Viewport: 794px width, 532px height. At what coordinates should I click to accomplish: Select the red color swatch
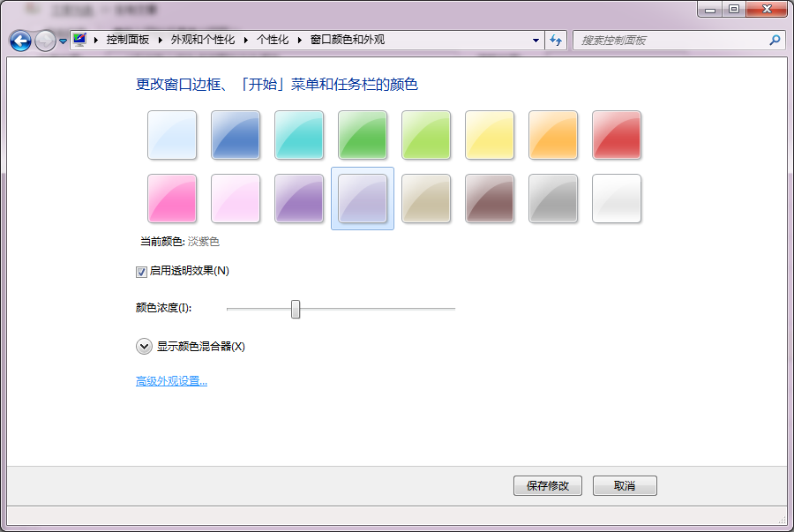(616, 135)
